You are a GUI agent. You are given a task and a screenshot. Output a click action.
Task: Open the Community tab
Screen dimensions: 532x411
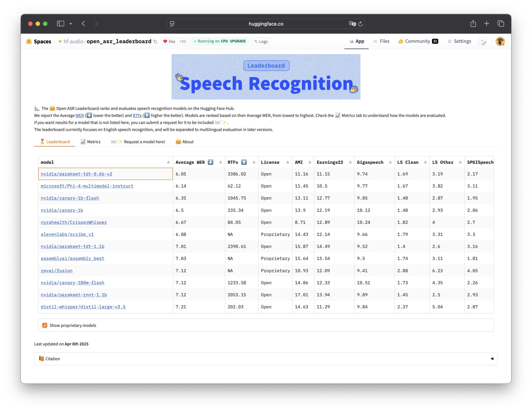tap(418, 41)
